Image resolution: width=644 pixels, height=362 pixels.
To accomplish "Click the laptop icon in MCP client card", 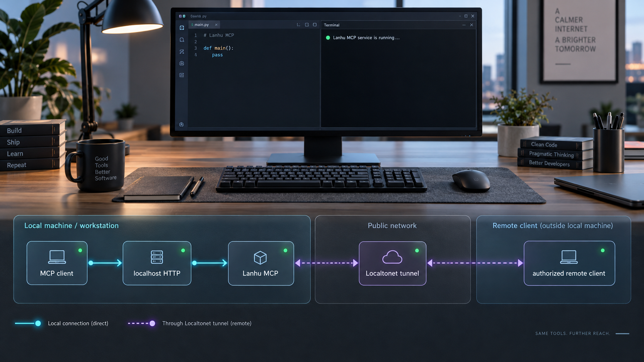I will [57, 257].
